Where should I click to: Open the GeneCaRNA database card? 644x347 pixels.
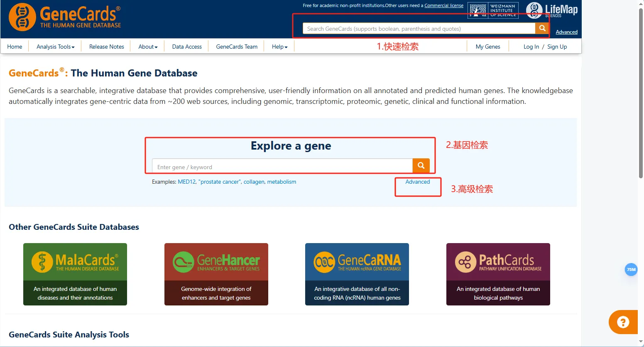[x=357, y=274]
